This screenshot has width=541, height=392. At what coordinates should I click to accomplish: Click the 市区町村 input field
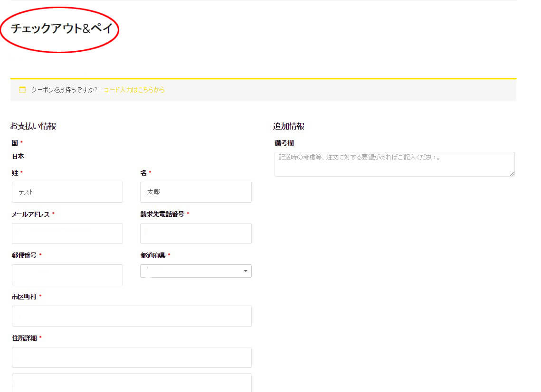coord(132,316)
